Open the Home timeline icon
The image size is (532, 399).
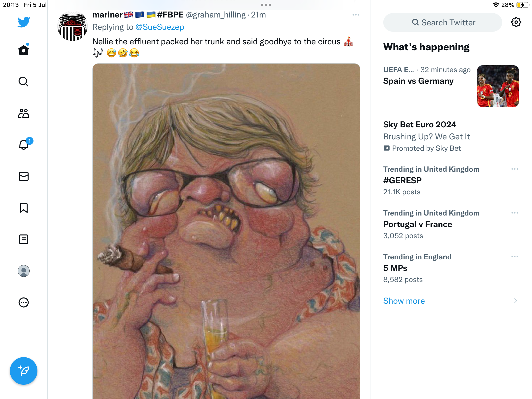(24, 50)
